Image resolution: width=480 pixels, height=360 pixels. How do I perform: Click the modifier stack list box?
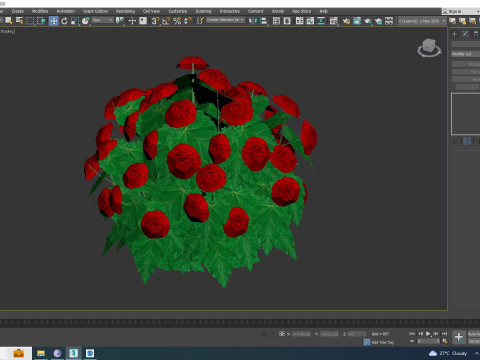pos(466,114)
